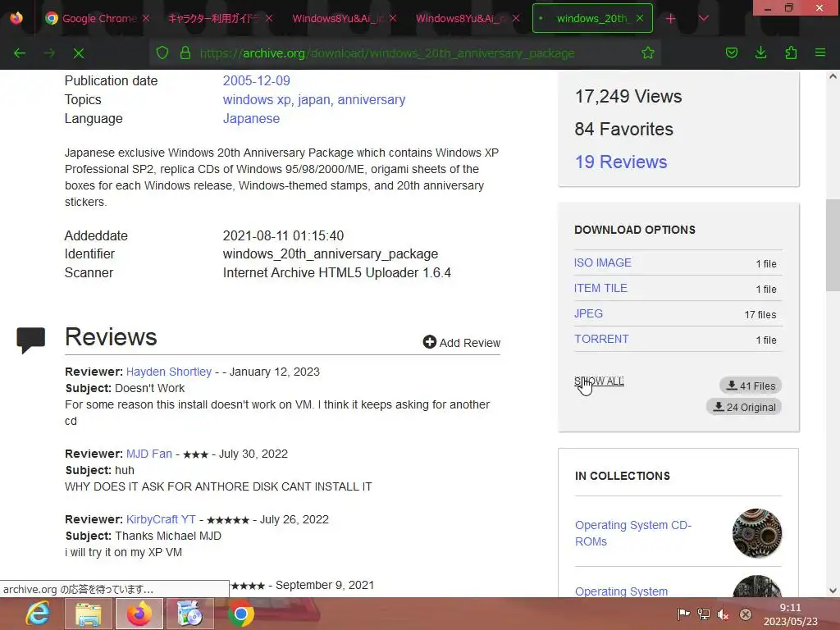Open Internet Explorer from the taskbar
The height and width of the screenshot is (630, 840).
[38, 614]
